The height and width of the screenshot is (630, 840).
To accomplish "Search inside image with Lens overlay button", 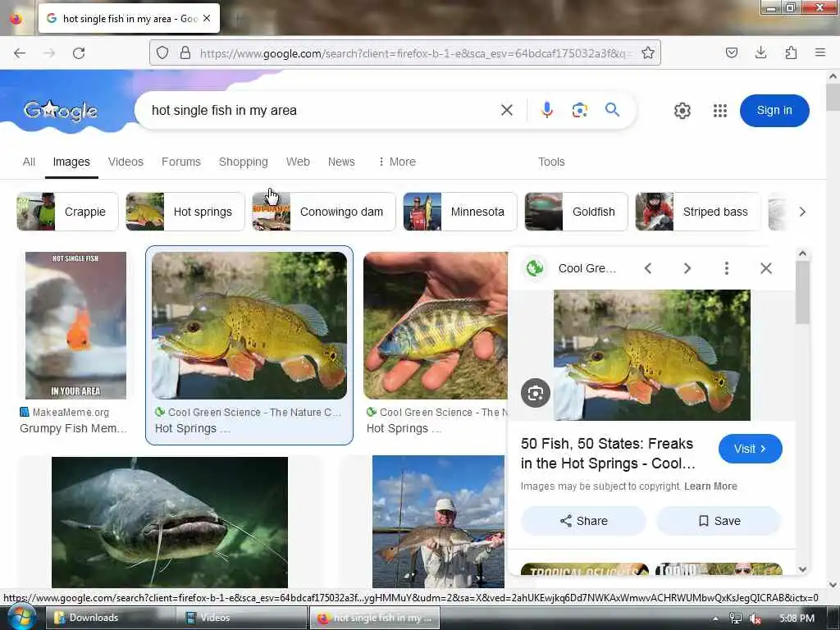I will coord(535,393).
